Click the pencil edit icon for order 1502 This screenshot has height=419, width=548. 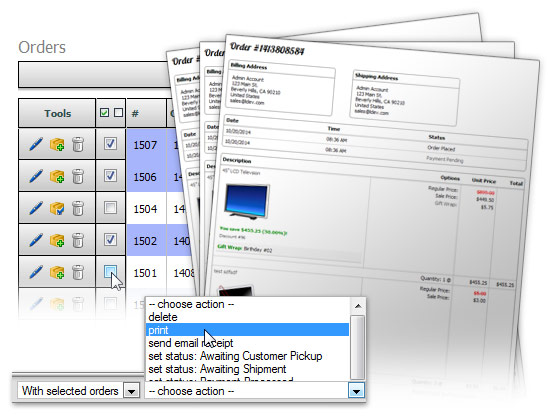click(36, 240)
